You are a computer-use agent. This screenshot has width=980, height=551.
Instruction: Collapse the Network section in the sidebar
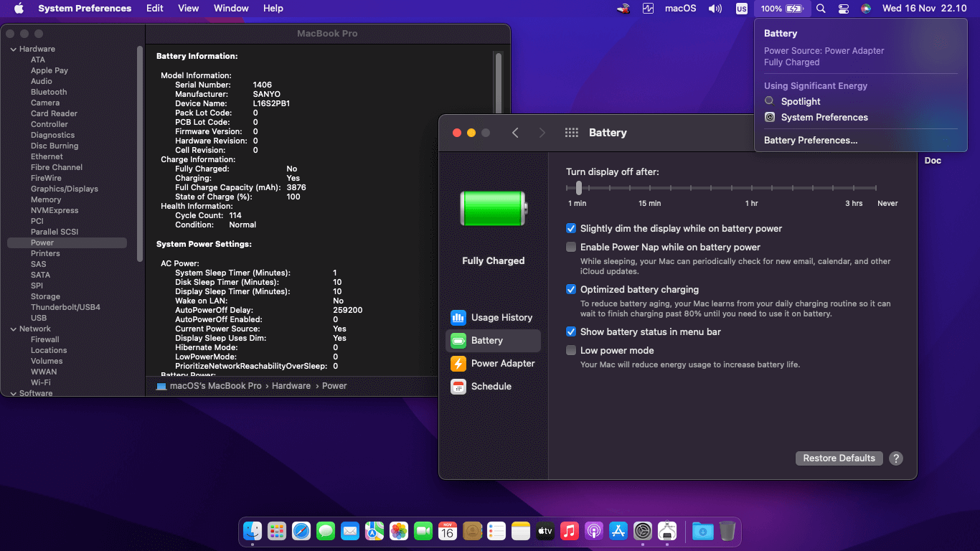[x=13, y=329]
